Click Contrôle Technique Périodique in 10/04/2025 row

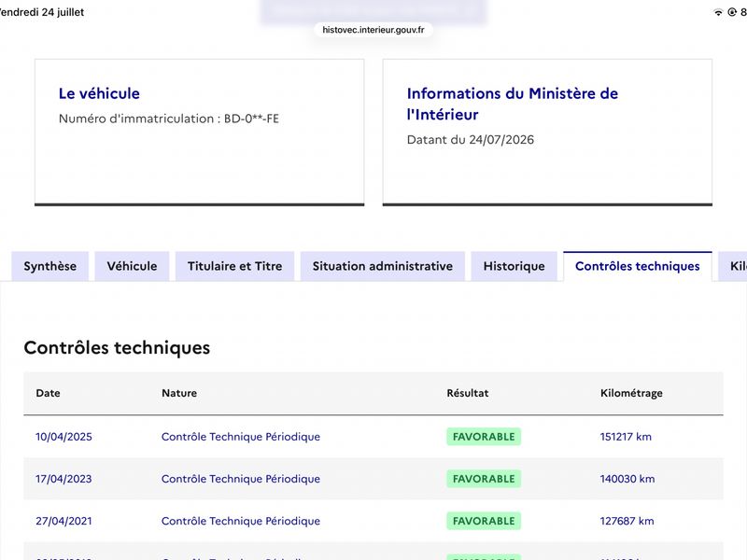point(241,437)
